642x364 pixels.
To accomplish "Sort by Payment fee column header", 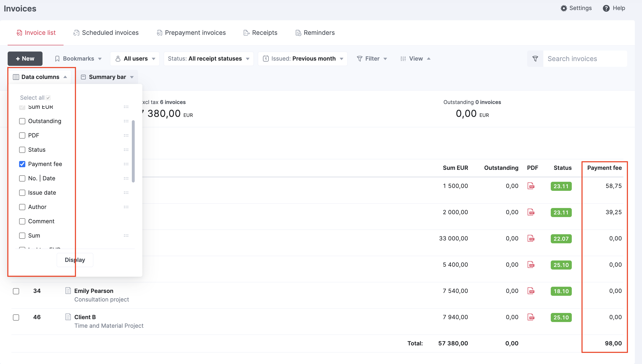I will pyautogui.click(x=605, y=168).
